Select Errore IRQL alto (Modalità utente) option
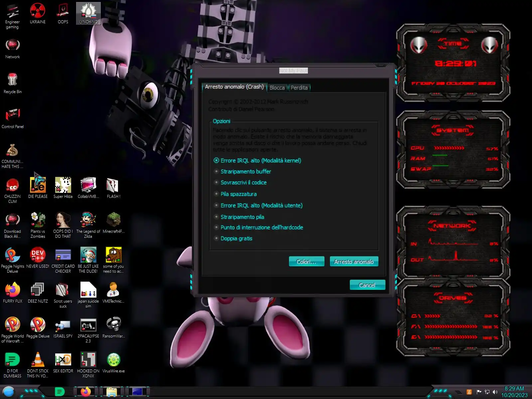This screenshot has height=399, width=532. click(258, 205)
